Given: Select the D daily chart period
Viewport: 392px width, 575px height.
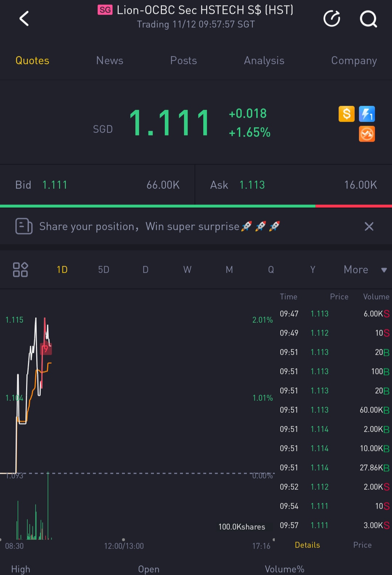Looking at the screenshot, I should click(146, 270).
